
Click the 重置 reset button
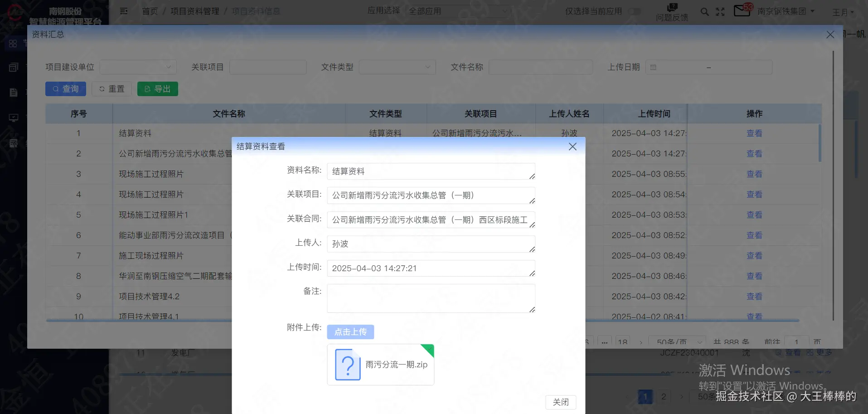112,89
